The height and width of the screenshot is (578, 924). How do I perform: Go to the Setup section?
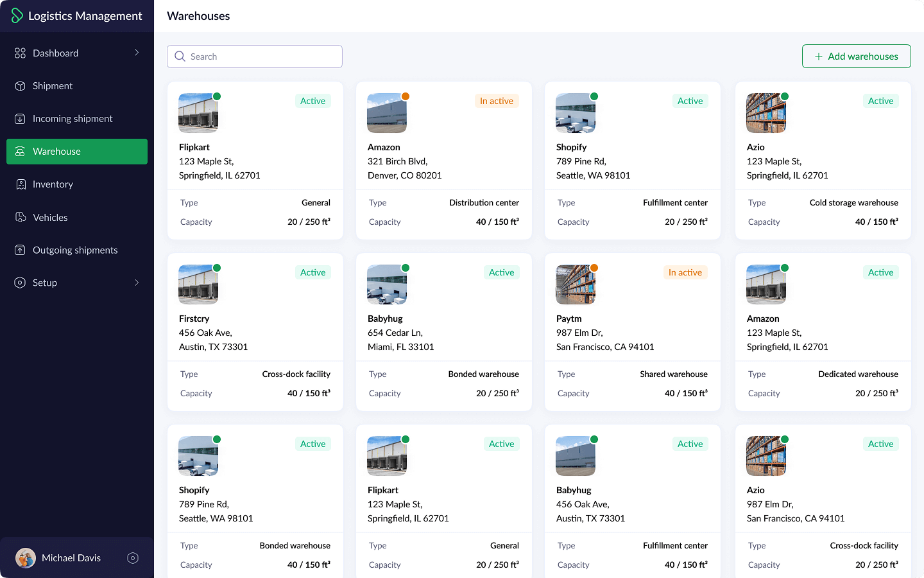pyautogui.click(x=45, y=283)
